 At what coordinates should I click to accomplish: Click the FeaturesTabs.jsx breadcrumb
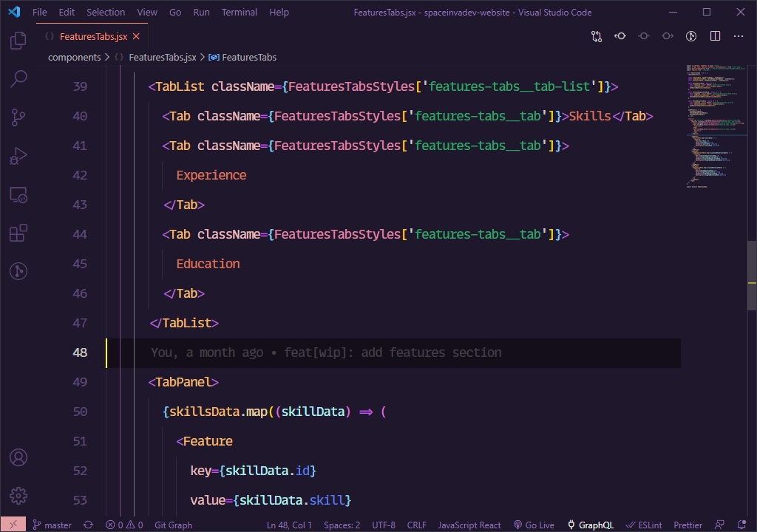coord(162,57)
